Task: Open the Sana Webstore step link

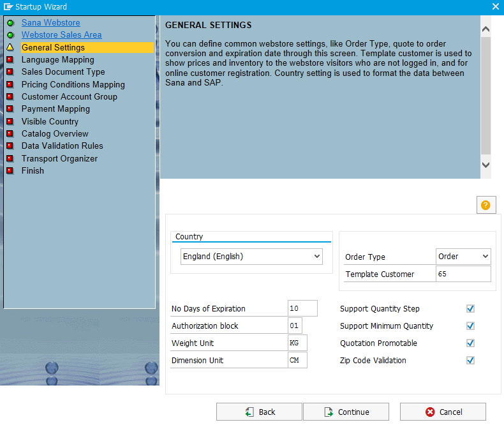Action: 51,23
